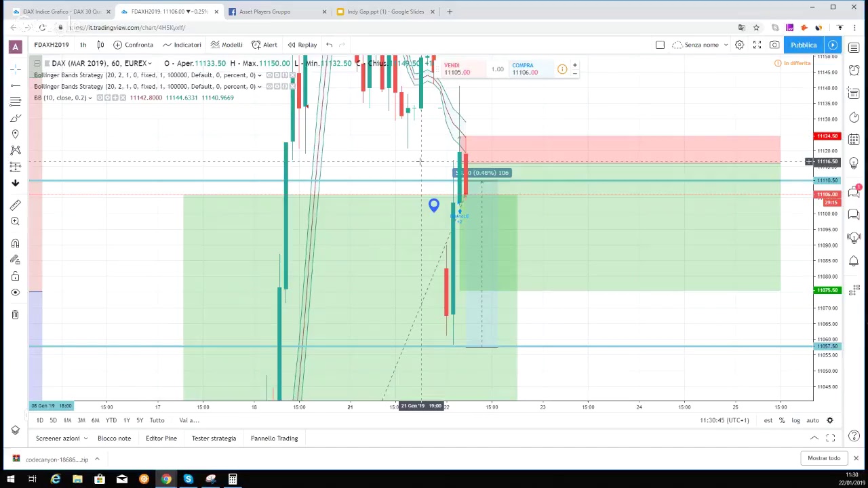
Task: Open the layout selection square icon
Action: click(660, 45)
